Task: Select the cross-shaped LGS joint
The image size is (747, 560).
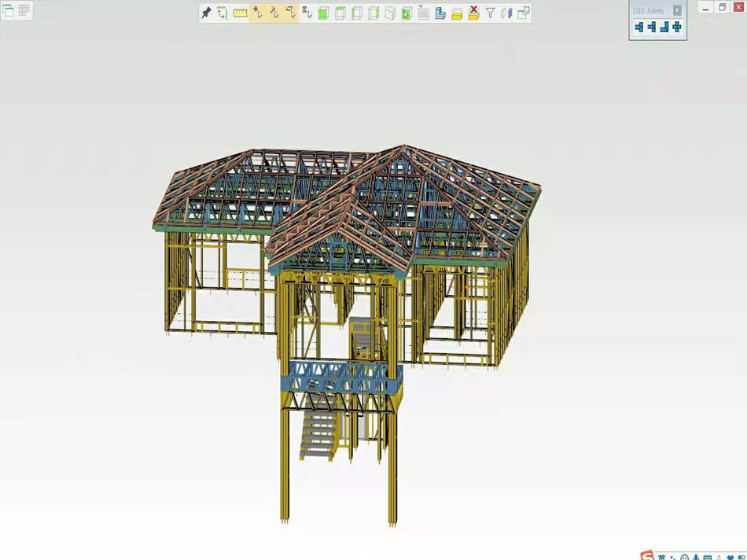Action: pyautogui.click(x=677, y=28)
